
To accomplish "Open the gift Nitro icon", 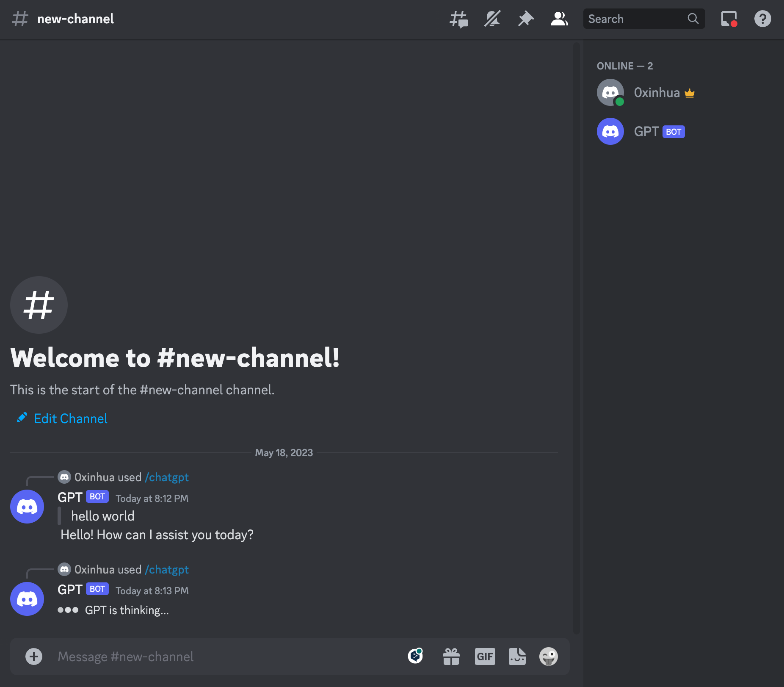I will 451,657.
